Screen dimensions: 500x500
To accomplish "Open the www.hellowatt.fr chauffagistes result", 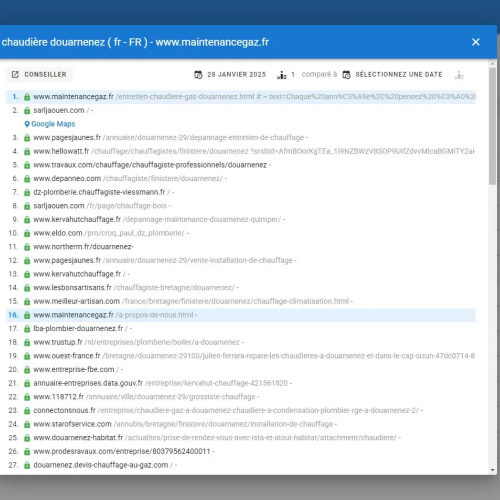I will (254, 151).
